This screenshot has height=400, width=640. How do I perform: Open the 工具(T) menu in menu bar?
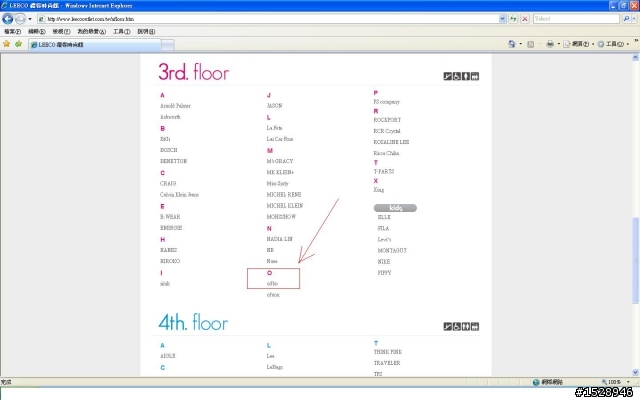point(122,31)
